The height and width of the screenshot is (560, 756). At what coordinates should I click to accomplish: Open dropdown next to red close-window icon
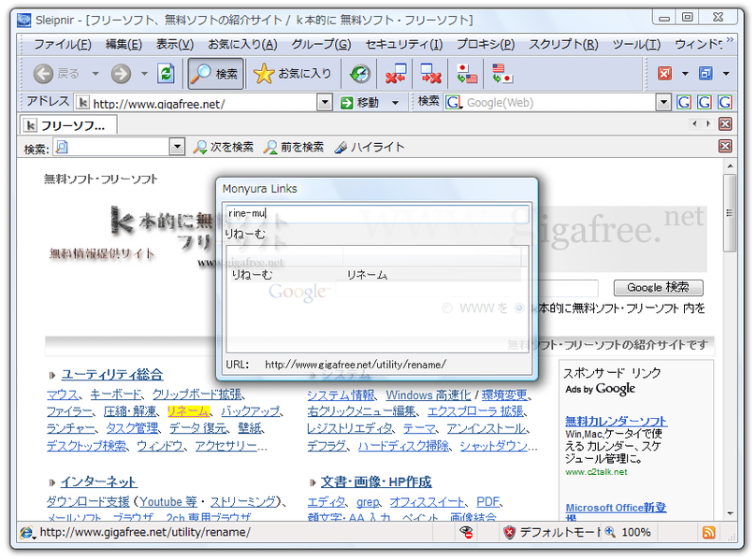[x=685, y=74]
